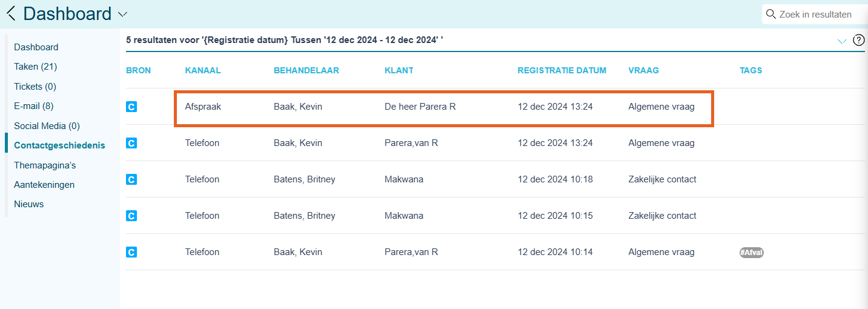Expand the filter chevron next to help

coord(841,41)
